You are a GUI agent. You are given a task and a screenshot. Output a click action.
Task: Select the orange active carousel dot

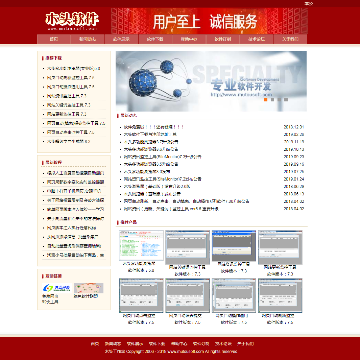[266, 99]
